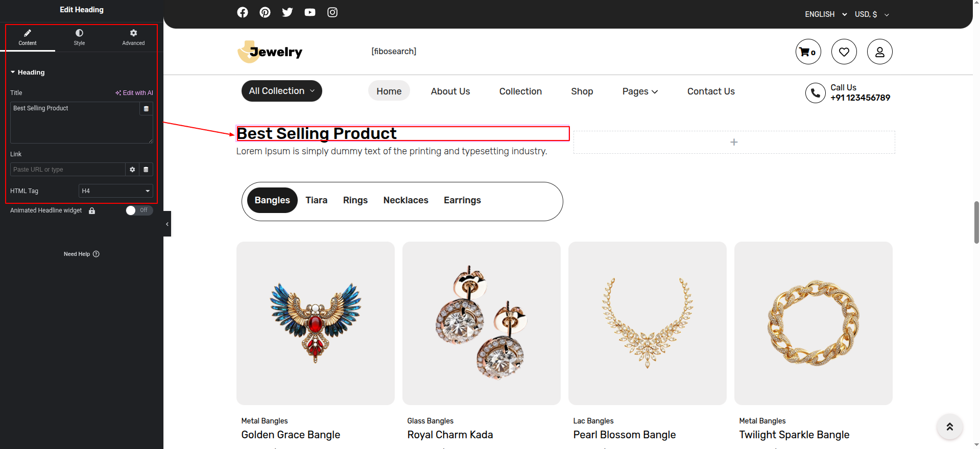Screen dimensions: 980x449
Task: Click the Instagram icon
Action: point(332,12)
